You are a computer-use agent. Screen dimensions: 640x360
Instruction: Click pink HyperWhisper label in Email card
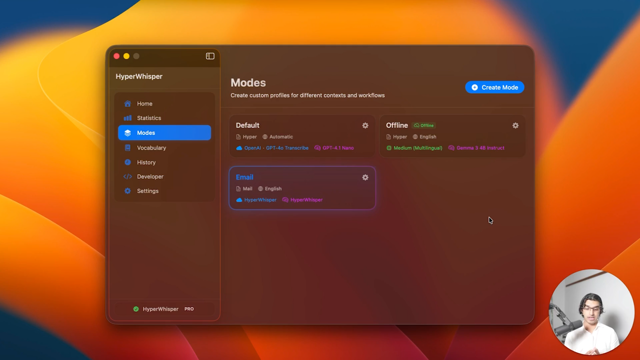302,200
